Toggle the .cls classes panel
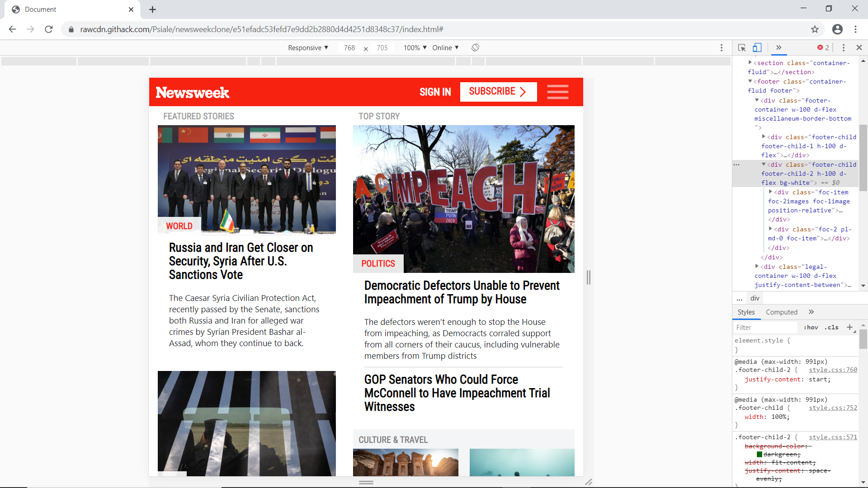Screen dimensions: 868x488 coord(831,327)
